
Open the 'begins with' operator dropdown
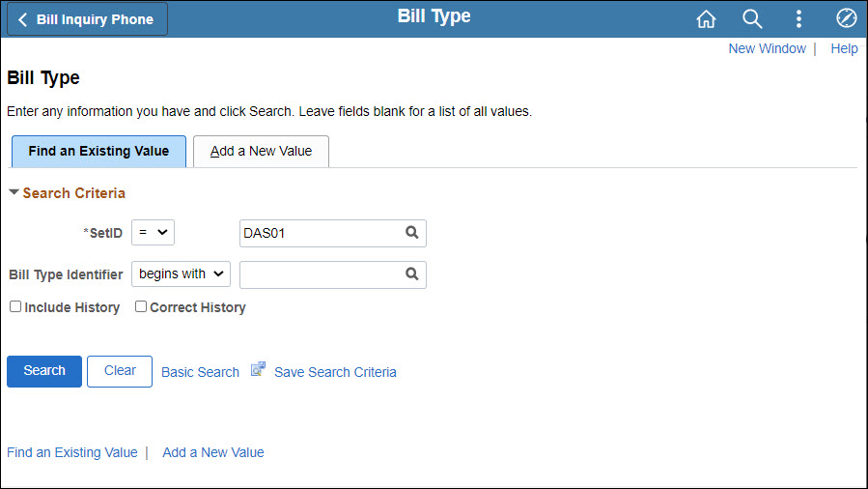(x=181, y=274)
